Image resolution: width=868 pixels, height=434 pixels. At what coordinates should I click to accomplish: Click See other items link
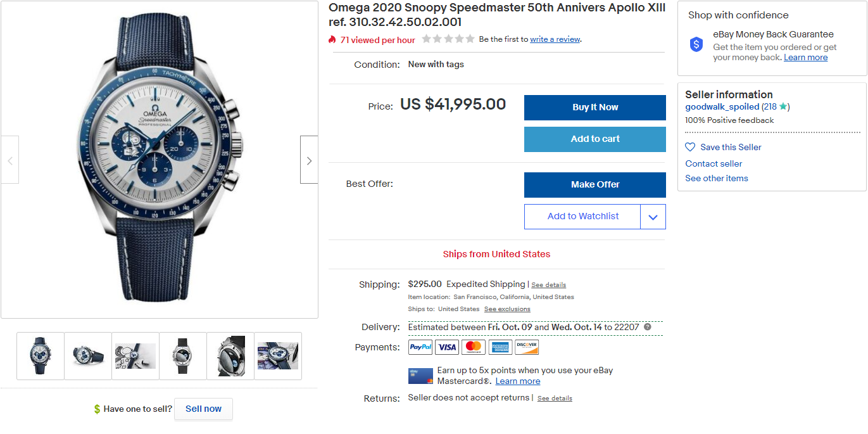click(x=716, y=179)
